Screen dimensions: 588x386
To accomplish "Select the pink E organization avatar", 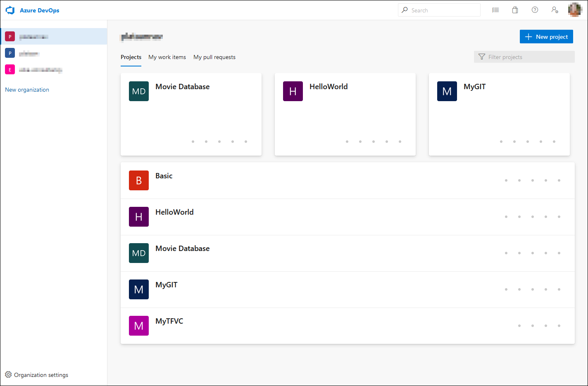I will 10,69.
